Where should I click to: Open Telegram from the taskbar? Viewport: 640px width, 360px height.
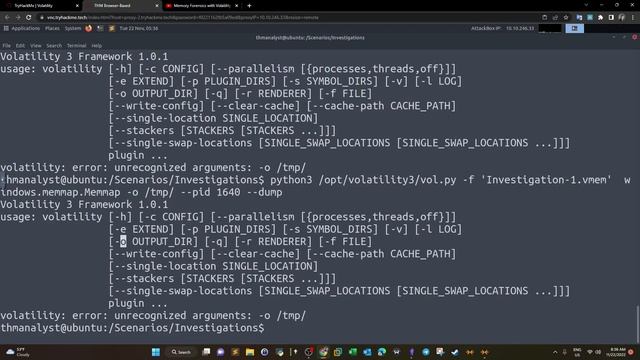pos(426,352)
